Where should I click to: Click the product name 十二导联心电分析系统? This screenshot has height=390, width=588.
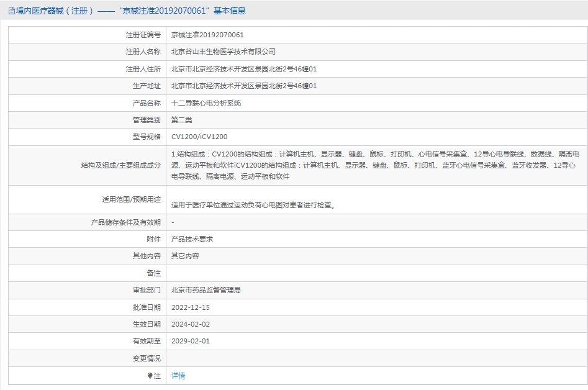pos(206,103)
